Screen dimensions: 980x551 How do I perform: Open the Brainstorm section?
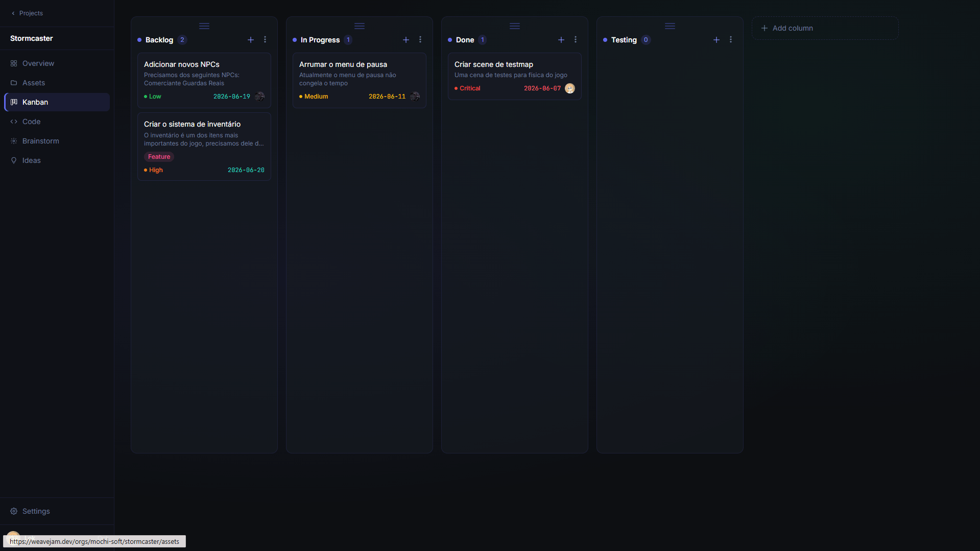coord(57,141)
